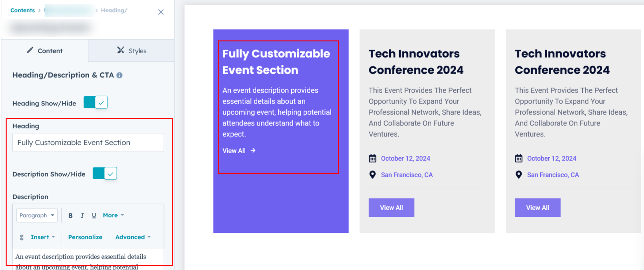Click the arrow icon beside purple card View All
The height and width of the screenshot is (270, 644).
[x=253, y=150]
